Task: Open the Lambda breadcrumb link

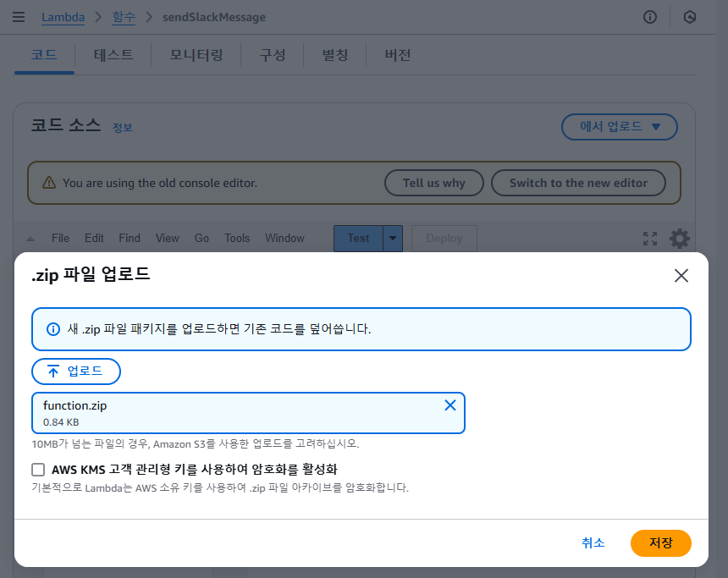Action: click(63, 18)
